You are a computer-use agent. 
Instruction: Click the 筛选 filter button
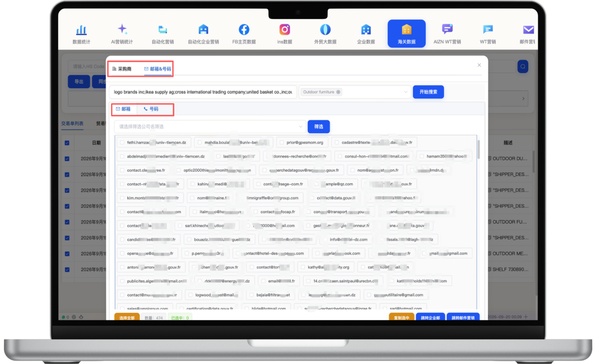[319, 127]
